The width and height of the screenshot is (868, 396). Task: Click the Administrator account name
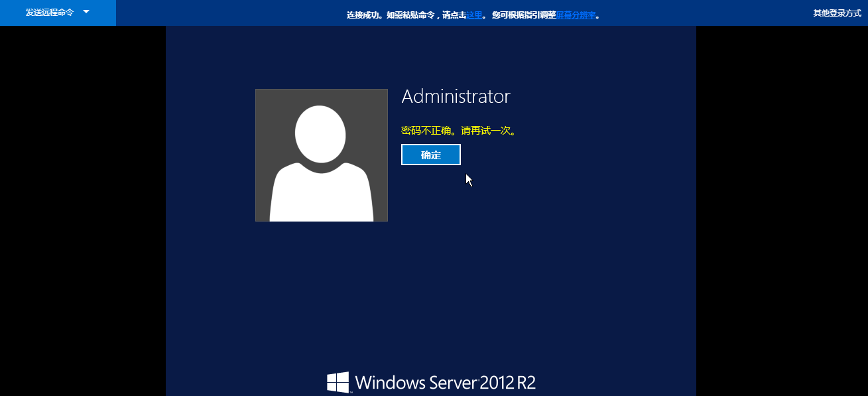point(456,97)
